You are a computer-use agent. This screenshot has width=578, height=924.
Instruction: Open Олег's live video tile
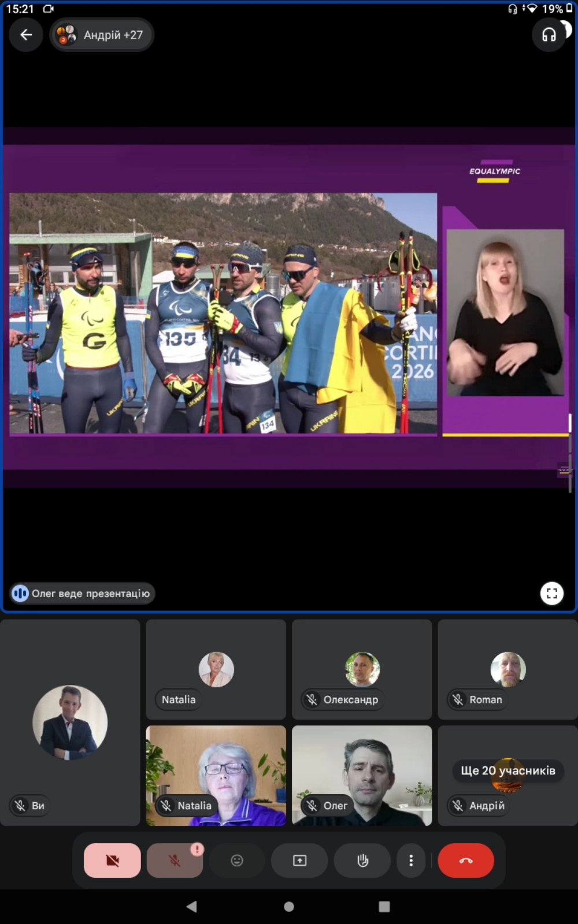[x=362, y=776]
